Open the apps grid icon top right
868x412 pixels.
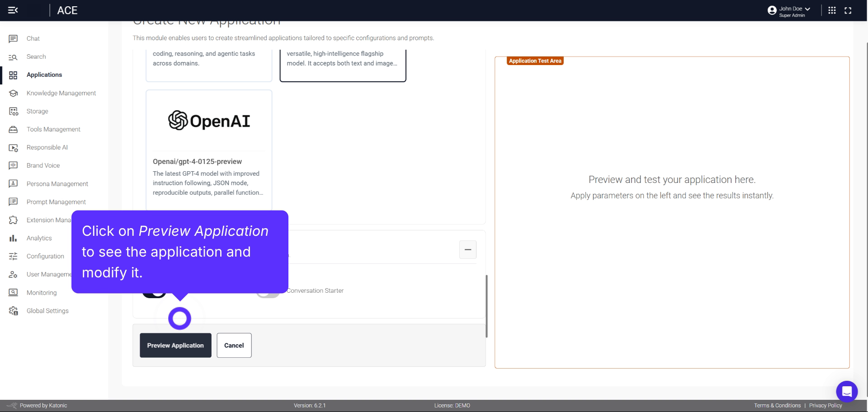click(x=832, y=10)
